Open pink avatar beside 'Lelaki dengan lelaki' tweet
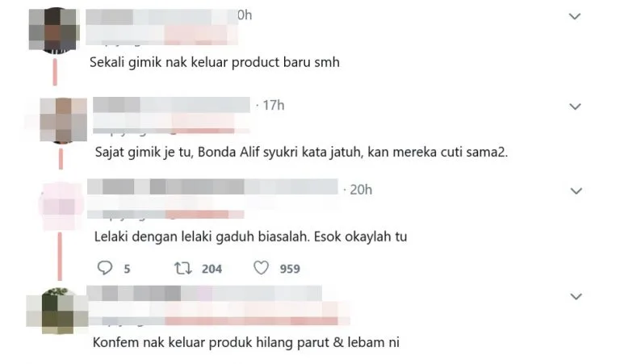620x364 pixels. [x=61, y=206]
